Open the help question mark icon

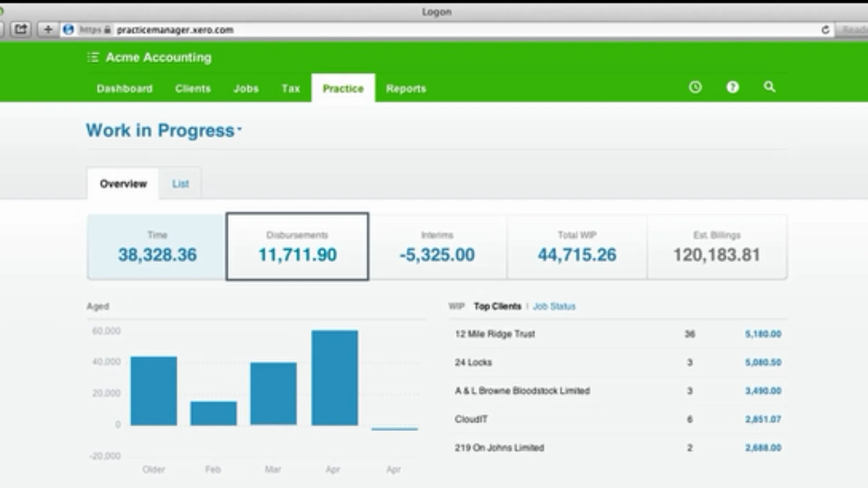732,87
